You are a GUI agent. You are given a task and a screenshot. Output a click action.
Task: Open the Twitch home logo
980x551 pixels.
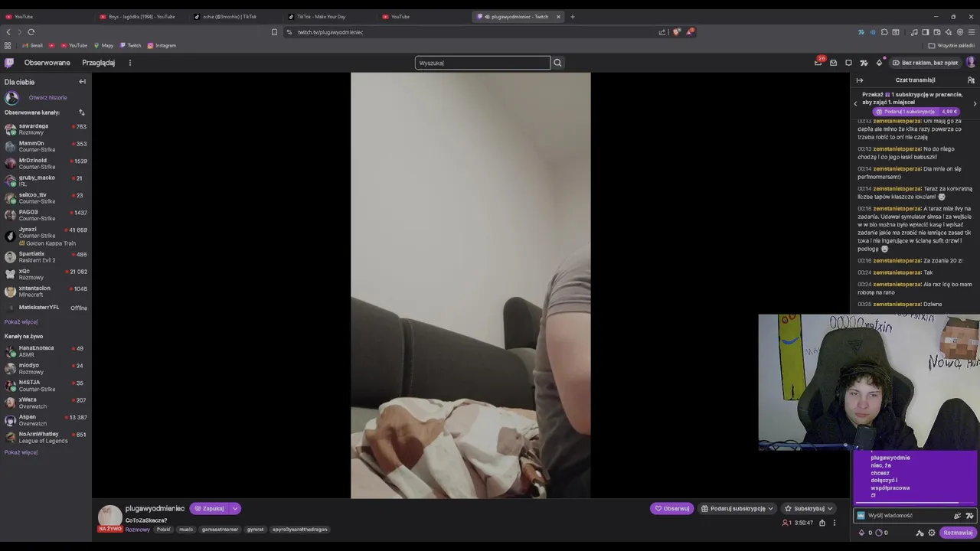9,63
